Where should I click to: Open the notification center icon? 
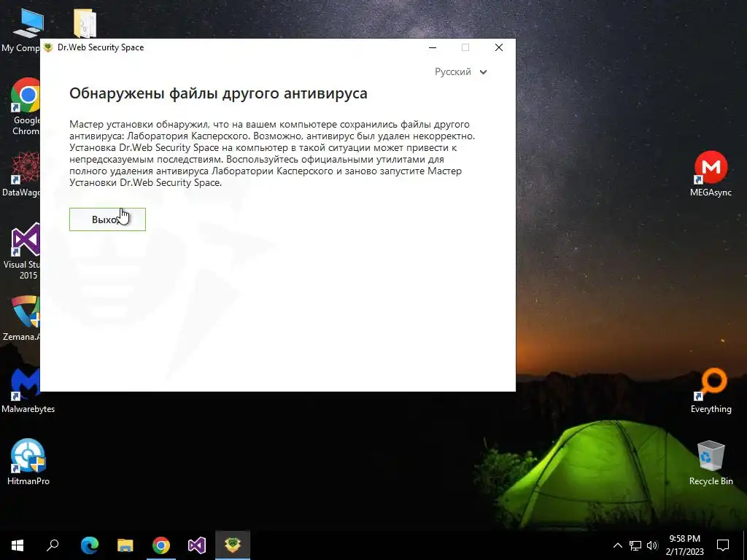coord(723,545)
